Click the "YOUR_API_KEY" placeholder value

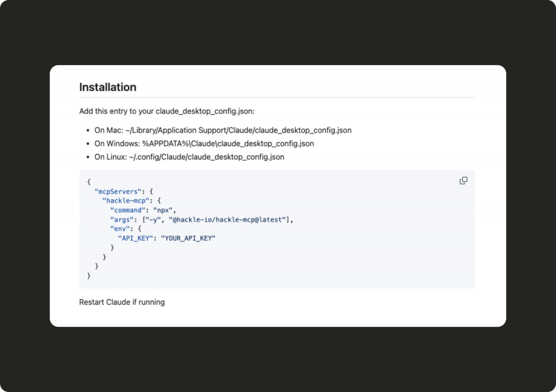188,238
